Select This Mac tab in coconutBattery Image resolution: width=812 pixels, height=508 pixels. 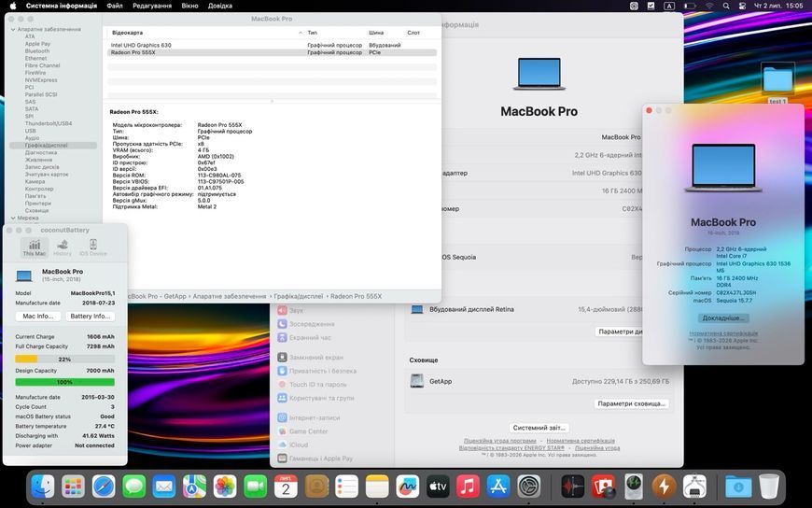(35, 247)
